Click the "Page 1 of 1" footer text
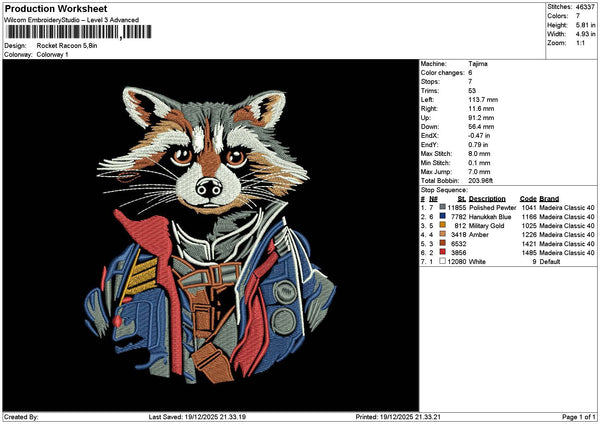The image size is (600, 424). coord(579,417)
